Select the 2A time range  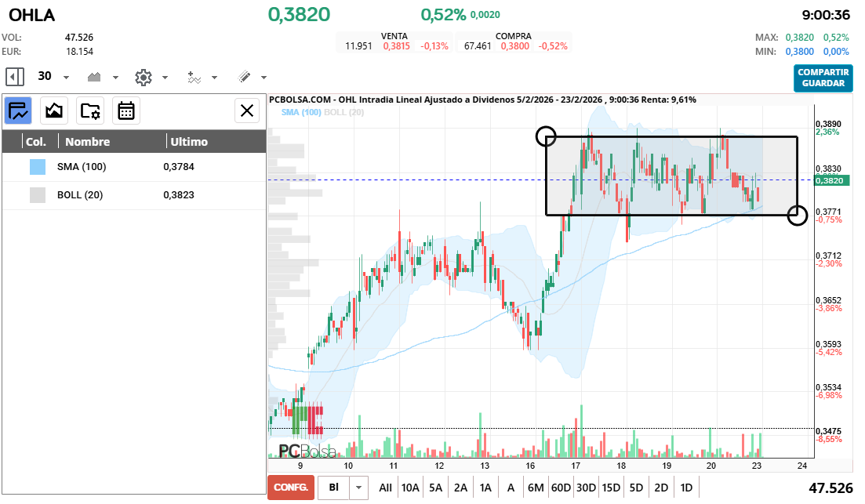[460, 488]
